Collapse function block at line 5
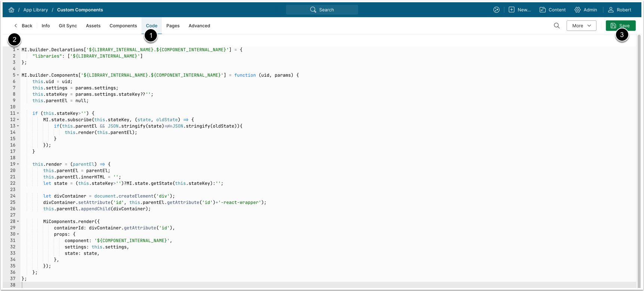Screen dimensions: 644x291 18,75
